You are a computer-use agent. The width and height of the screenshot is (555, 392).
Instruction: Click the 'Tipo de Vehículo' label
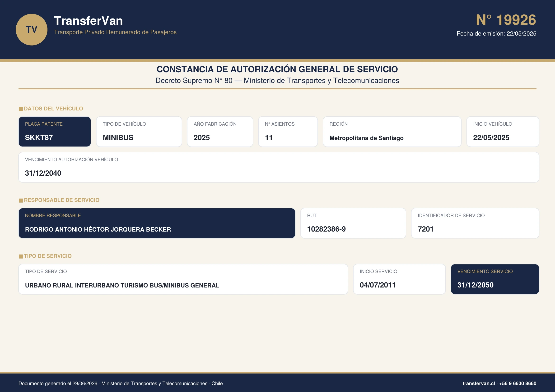click(x=124, y=124)
